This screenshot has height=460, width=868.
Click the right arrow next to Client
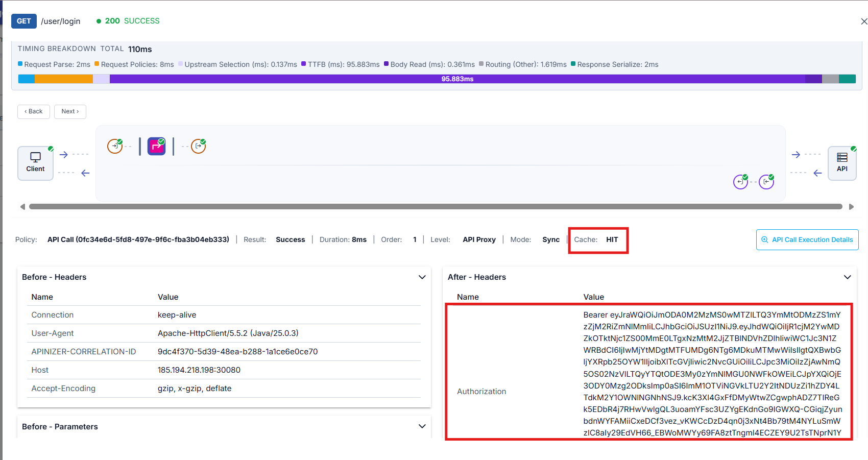coord(64,154)
